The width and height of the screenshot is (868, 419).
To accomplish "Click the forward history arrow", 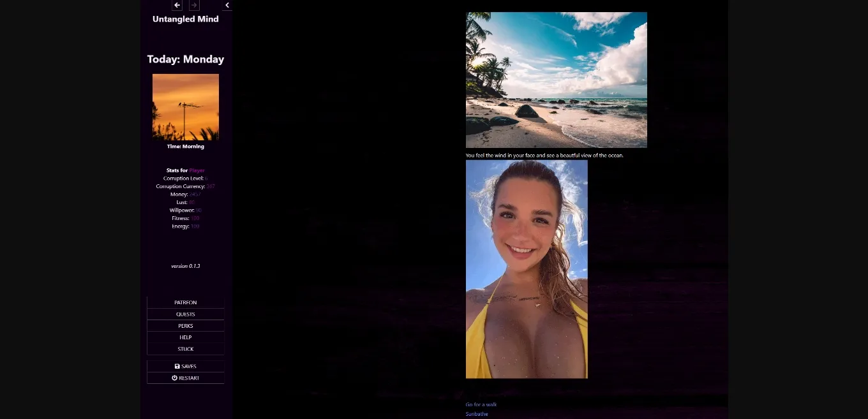I will pos(194,5).
